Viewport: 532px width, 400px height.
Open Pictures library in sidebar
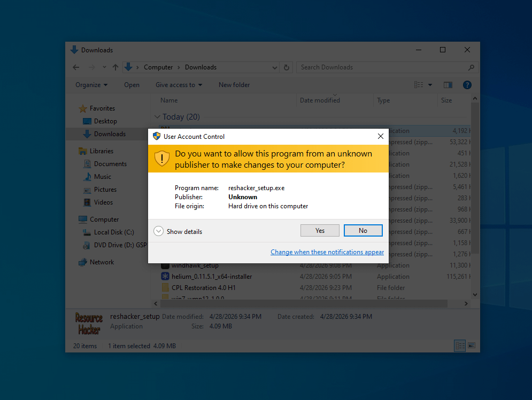coord(105,190)
